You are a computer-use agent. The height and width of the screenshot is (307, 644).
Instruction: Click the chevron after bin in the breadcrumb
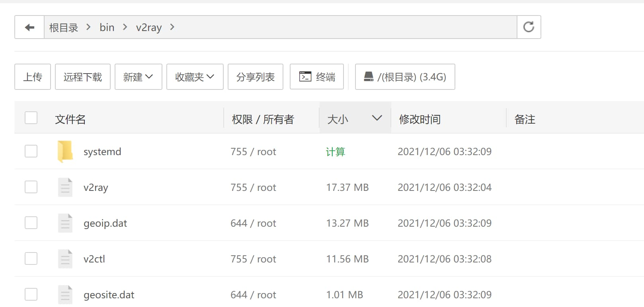tap(125, 27)
